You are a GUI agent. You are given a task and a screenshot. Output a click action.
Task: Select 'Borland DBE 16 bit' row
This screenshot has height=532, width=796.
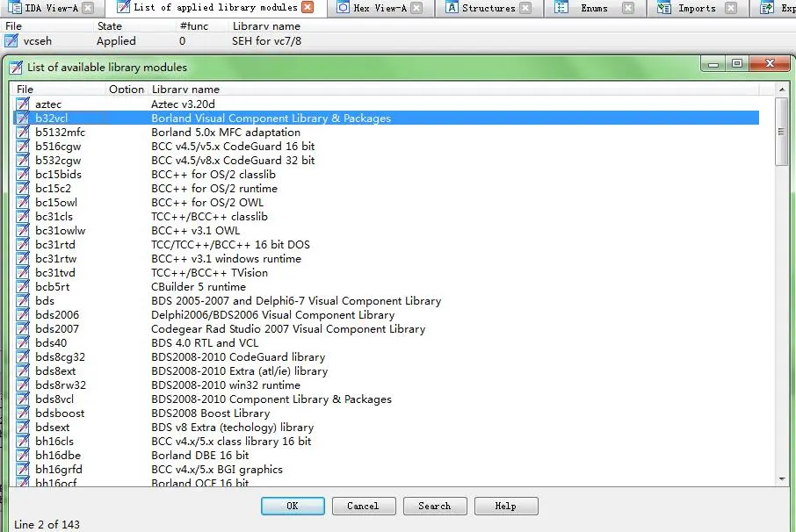click(386, 455)
